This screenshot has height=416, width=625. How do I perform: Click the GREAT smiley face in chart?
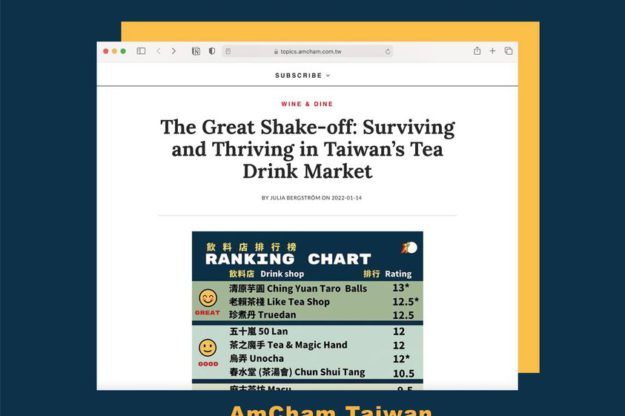coord(208,298)
